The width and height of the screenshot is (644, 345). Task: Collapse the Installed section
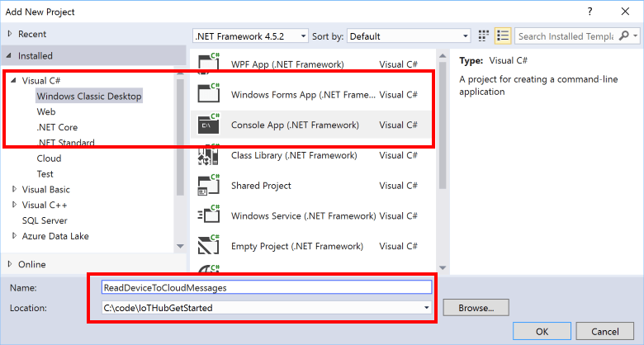point(9,55)
